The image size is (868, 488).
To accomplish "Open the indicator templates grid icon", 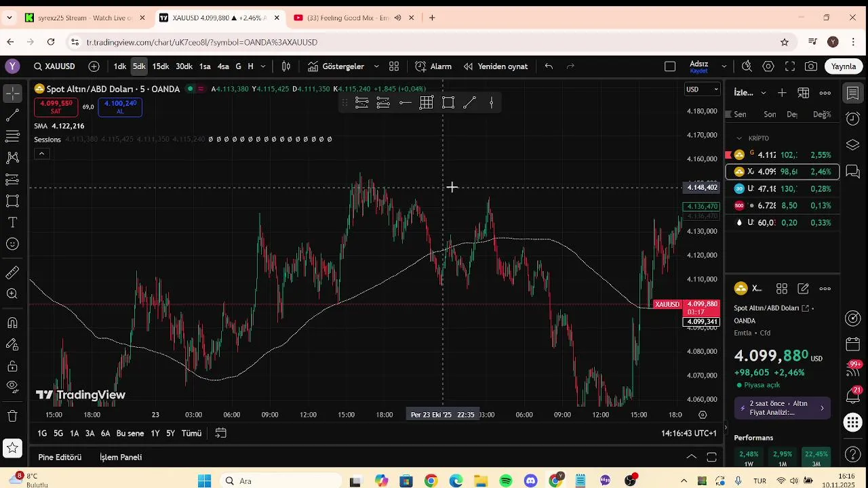I will 394,66.
